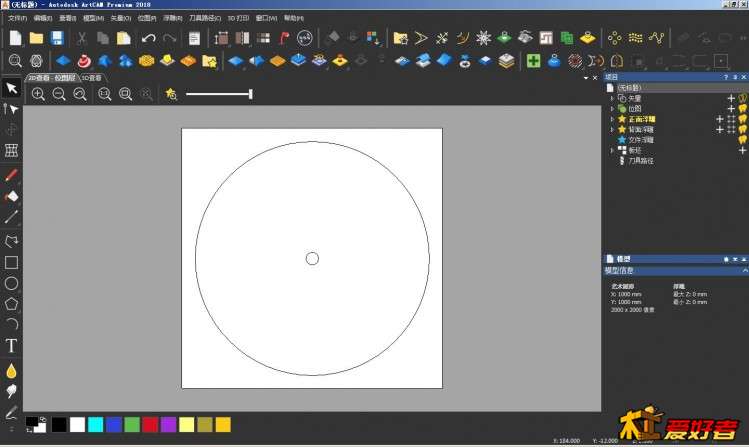Open the 文件 menu
This screenshot has height=447, width=749.
pyautogui.click(x=17, y=18)
